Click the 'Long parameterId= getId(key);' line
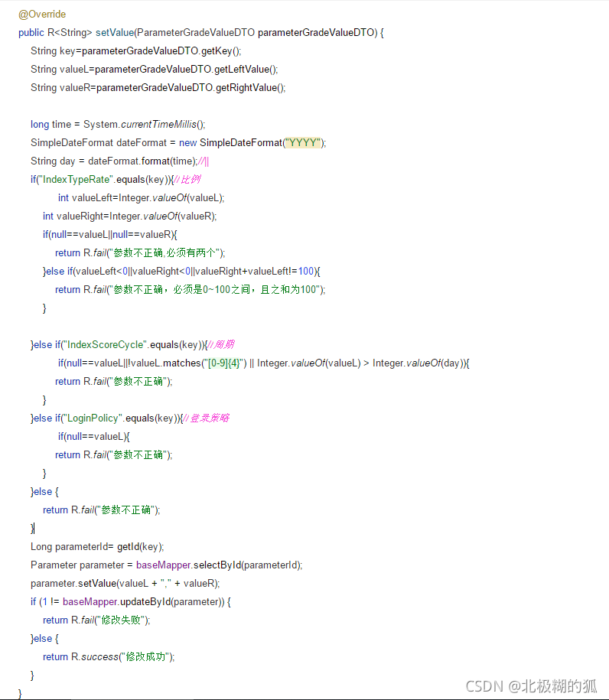 point(97,547)
